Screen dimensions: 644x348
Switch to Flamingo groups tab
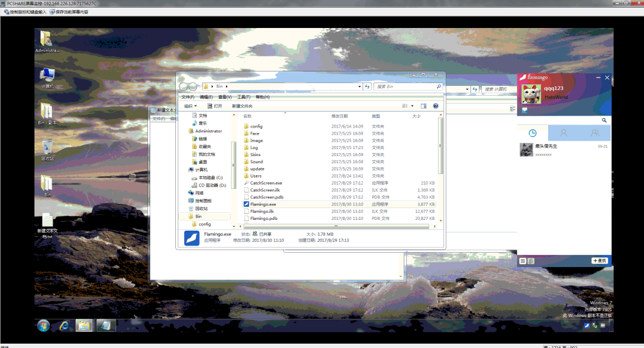(x=595, y=133)
